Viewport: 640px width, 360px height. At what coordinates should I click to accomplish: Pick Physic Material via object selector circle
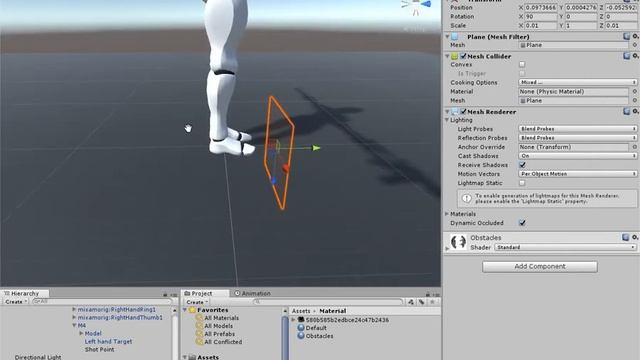tap(635, 91)
